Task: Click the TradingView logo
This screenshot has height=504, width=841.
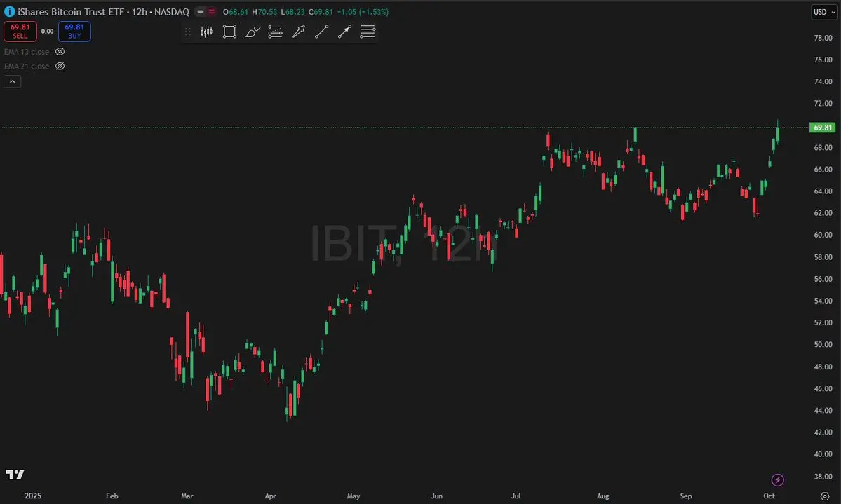Action: pyautogui.click(x=15, y=475)
